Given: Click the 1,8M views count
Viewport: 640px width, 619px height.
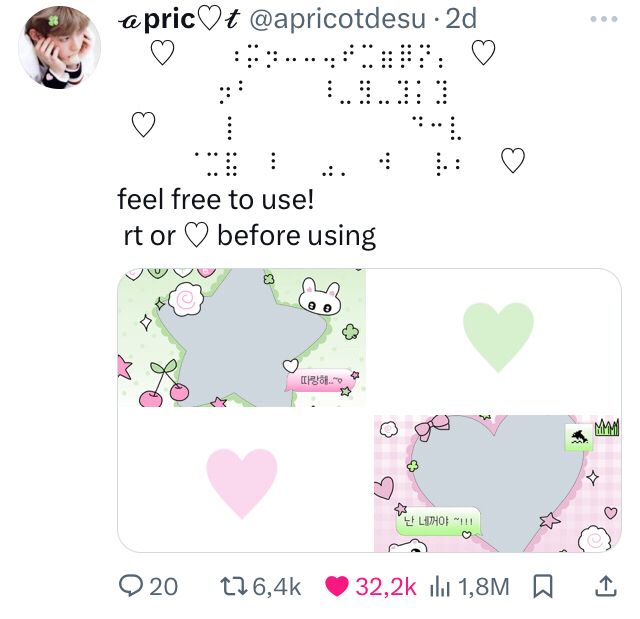Looking at the screenshot, I should pyautogui.click(x=484, y=586).
